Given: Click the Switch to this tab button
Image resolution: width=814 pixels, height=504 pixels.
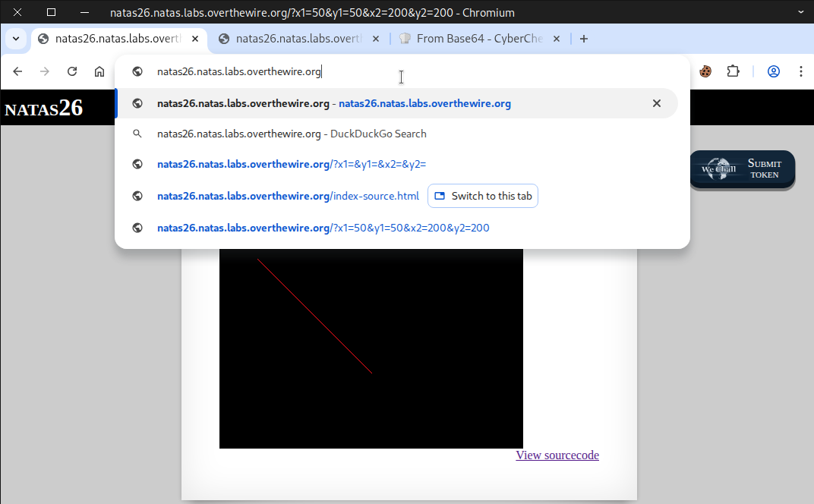Looking at the screenshot, I should pos(483,196).
